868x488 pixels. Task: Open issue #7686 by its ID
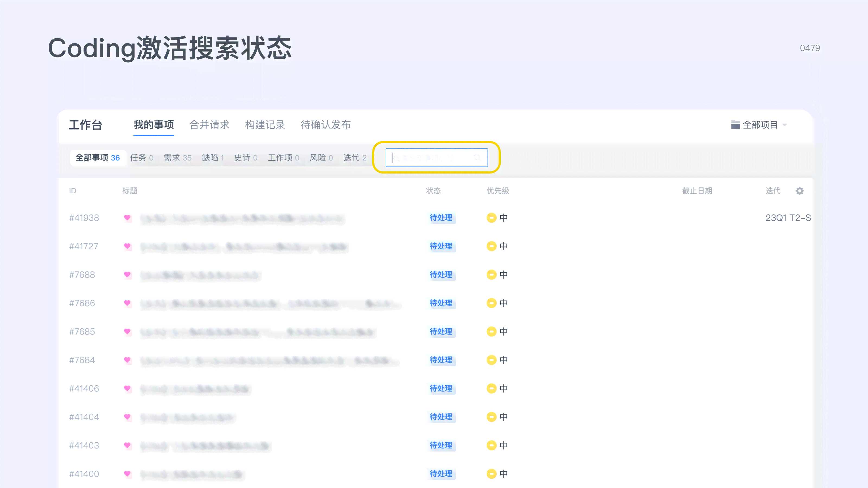[82, 303]
